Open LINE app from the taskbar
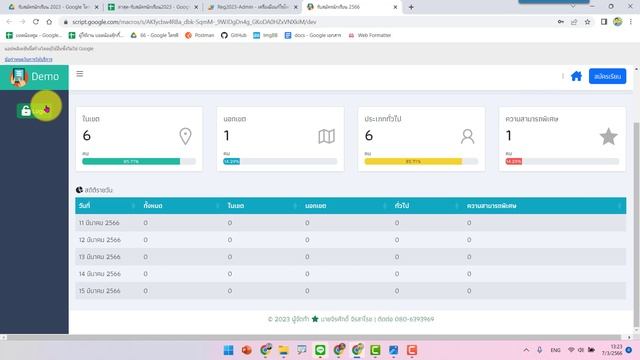 (320, 350)
